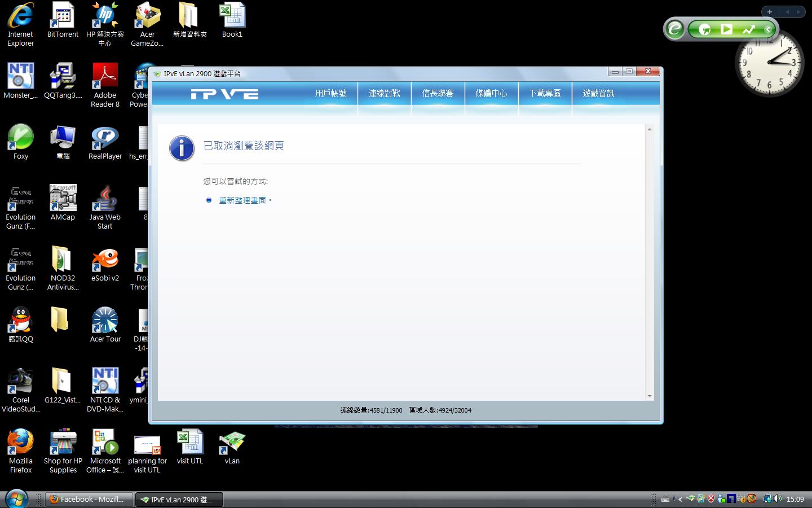Select the unlabeled folder beside 騰訊QQ
Image resolution: width=812 pixels, height=508 pixels.
[60, 319]
